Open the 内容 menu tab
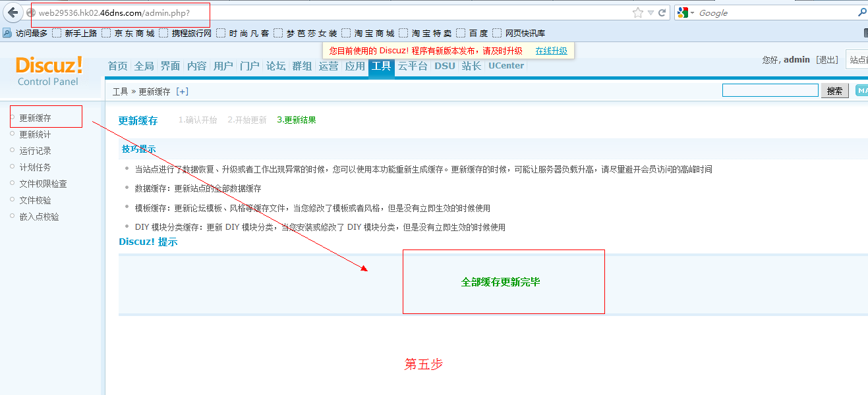Screen dimensions: 868x395 point(197,66)
